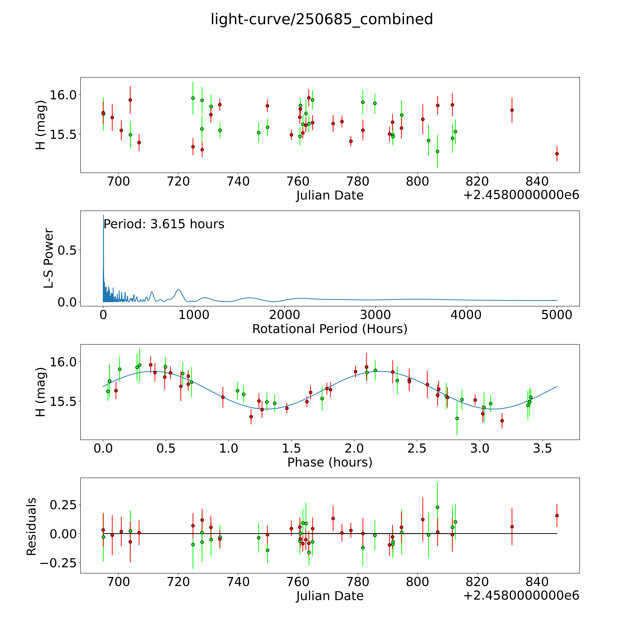Click the lowest green point in phase plot
The width and height of the screenshot is (644, 644).
pos(457,418)
